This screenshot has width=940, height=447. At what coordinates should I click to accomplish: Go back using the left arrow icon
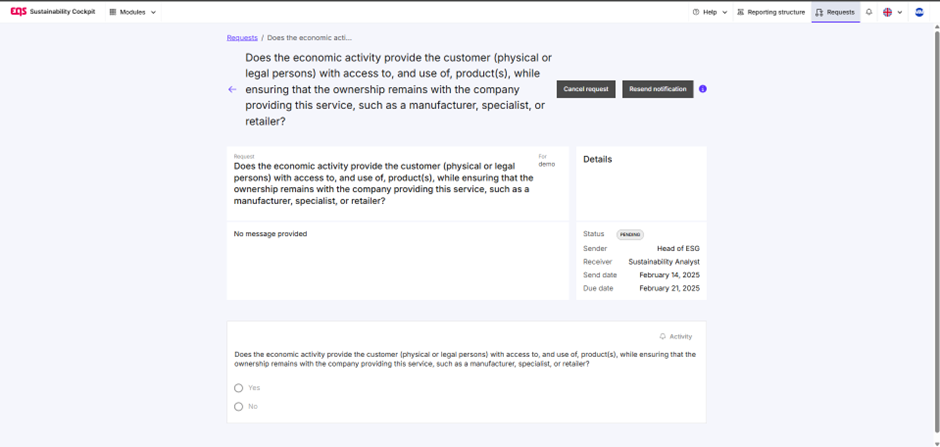click(x=233, y=89)
